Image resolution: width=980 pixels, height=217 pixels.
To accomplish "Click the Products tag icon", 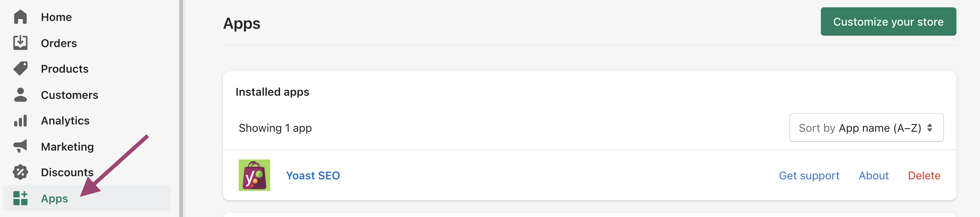I will [20, 68].
